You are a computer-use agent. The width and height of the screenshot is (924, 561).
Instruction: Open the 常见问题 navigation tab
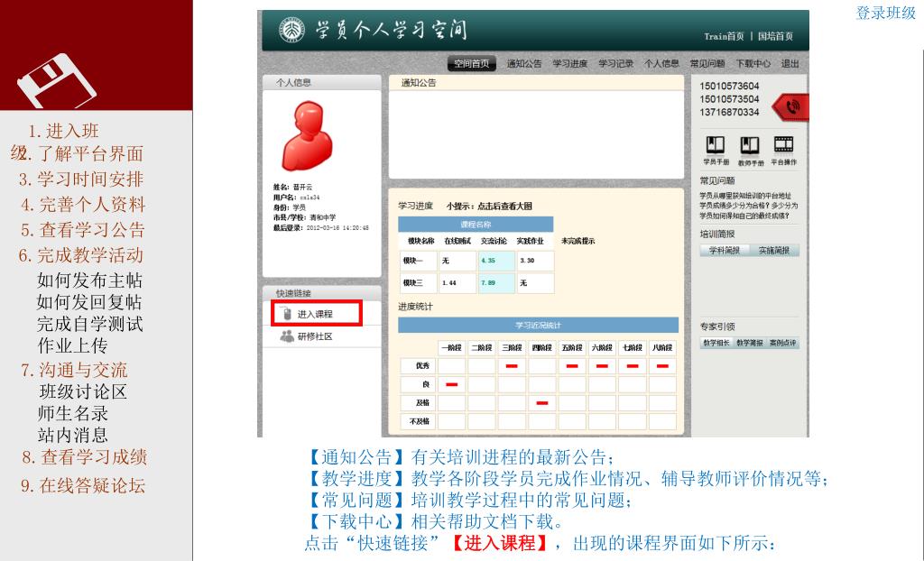(707, 64)
